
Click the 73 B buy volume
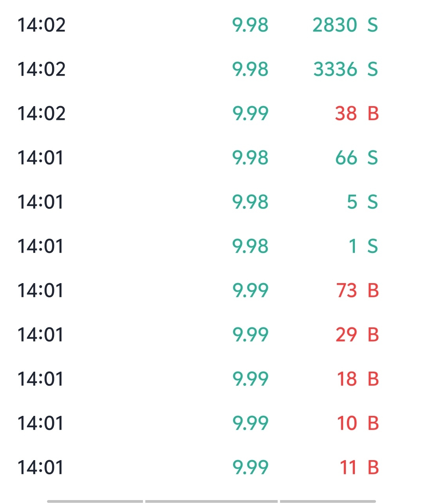coord(347,291)
